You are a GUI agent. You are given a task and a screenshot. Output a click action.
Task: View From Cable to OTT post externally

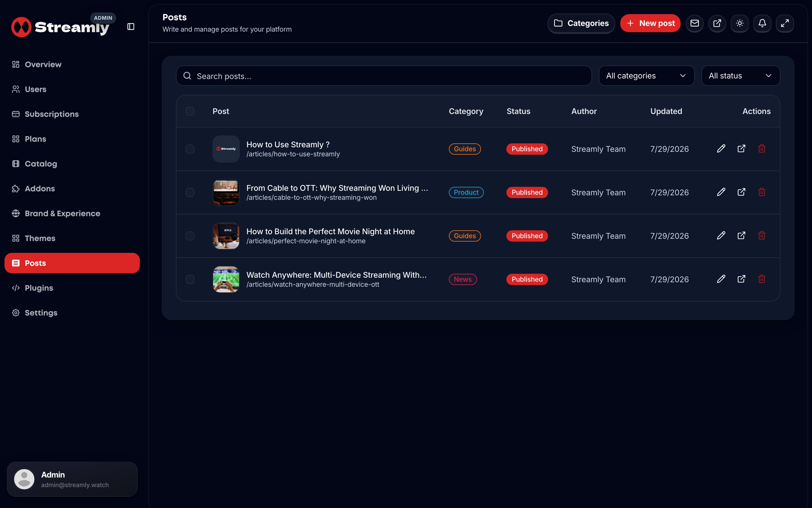[742, 192]
